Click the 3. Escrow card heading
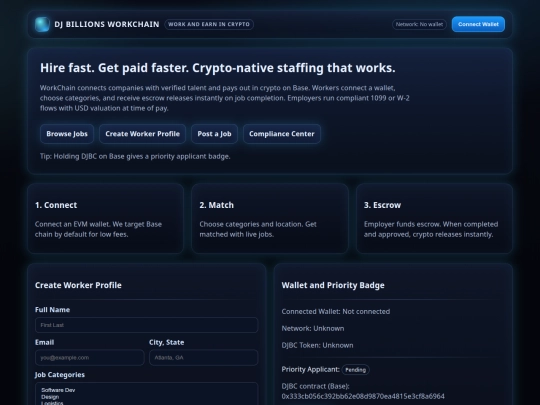Image resolution: width=540 pixels, height=405 pixels. click(x=382, y=205)
